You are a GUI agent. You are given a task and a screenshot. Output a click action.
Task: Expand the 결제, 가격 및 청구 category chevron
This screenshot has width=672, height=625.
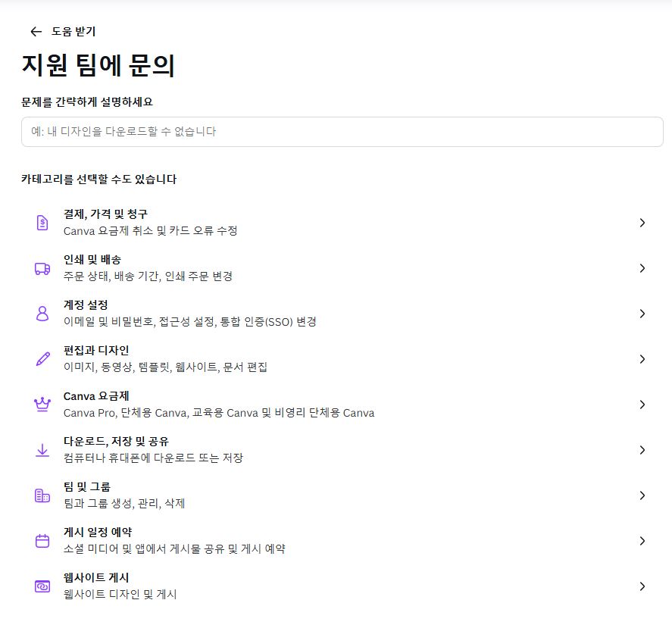point(642,222)
